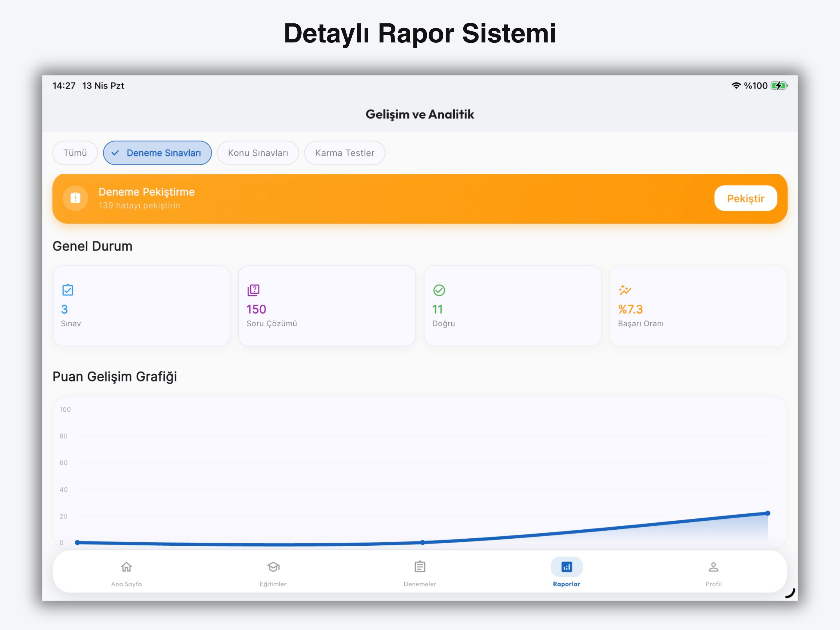Go to the Eğitimler tab label
The height and width of the screenshot is (630, 840).
click(x=273, y=584)
